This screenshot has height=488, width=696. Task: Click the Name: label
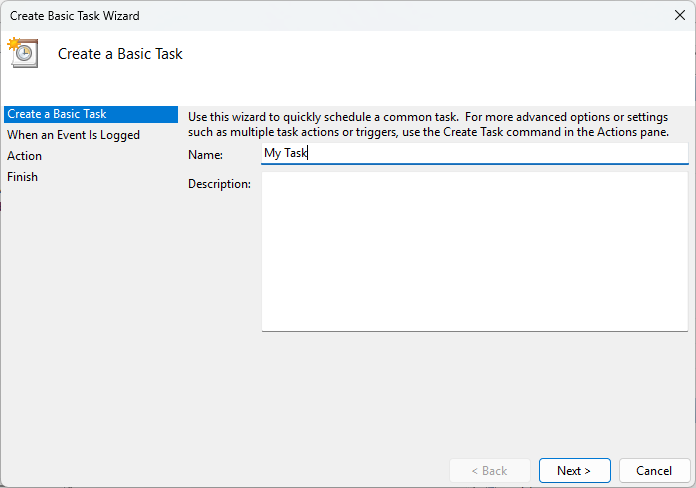point(206,155)
